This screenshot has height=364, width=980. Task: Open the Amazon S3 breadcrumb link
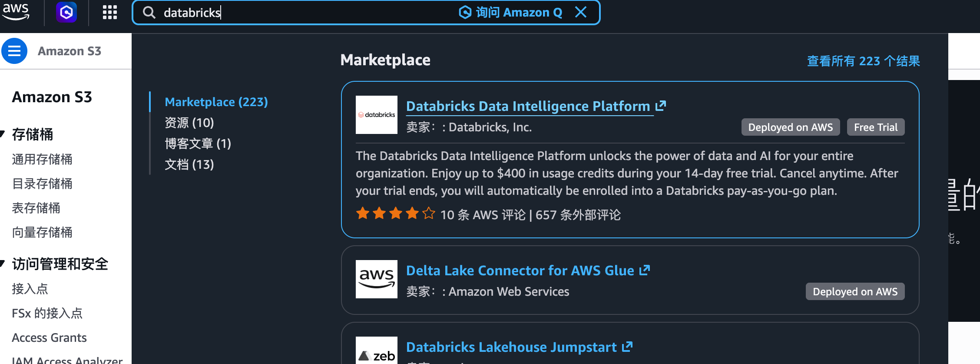point(70,51)
